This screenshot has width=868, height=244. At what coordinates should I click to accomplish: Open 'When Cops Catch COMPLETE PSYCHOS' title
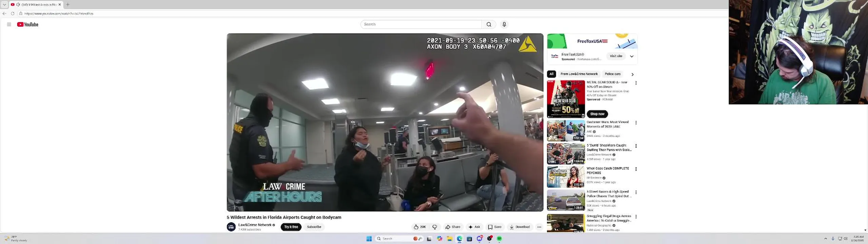pos(608,170)
